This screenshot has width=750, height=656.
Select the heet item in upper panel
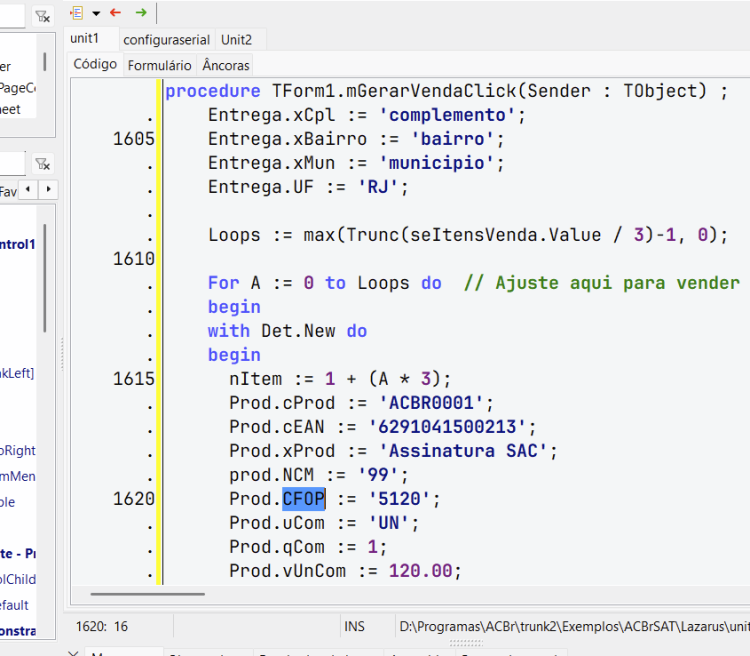pyautogui.click(x=11, y=110)
